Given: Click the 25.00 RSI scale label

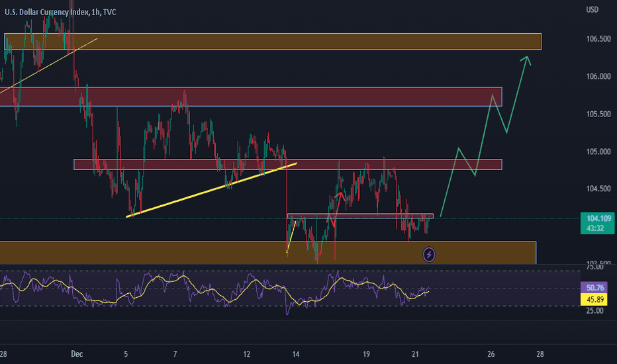Looking at the screenshot, I should (594, 311).
